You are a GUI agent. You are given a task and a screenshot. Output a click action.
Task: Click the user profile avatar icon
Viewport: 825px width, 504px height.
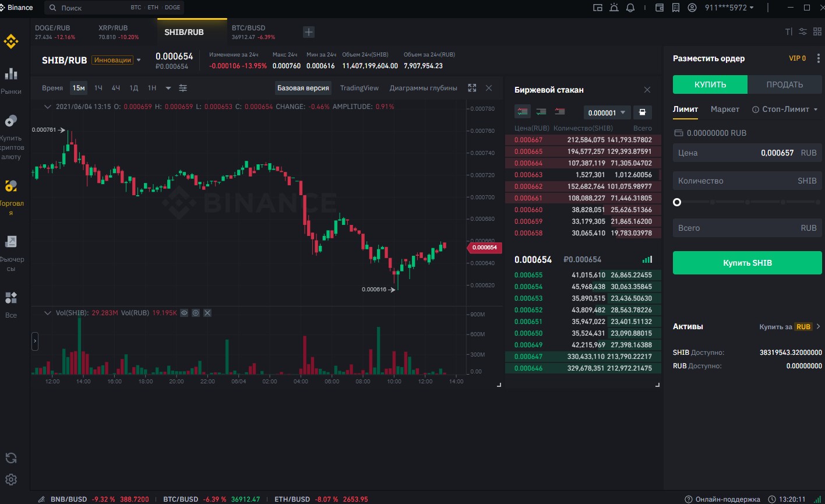click(x=692, y=8)
